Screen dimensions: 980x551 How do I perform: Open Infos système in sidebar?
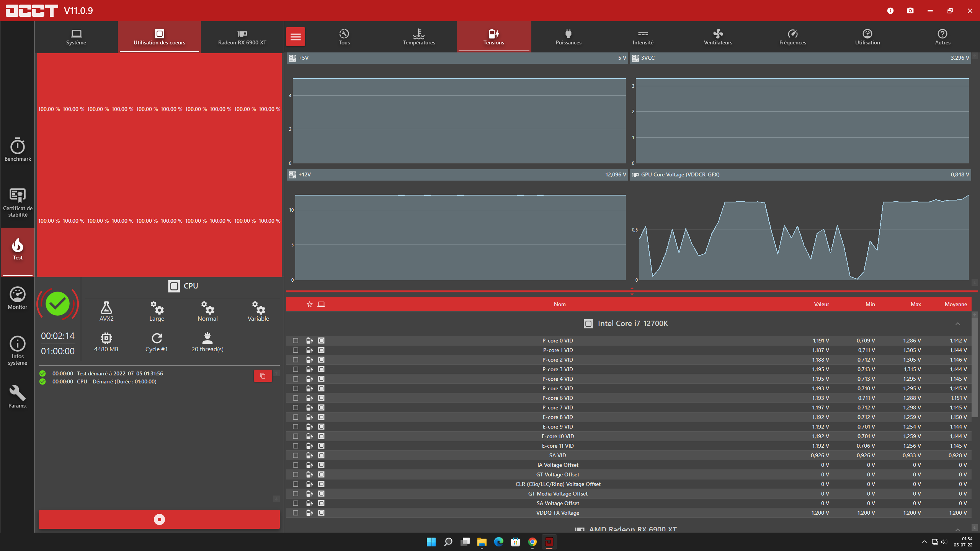[x=18, y=350]
